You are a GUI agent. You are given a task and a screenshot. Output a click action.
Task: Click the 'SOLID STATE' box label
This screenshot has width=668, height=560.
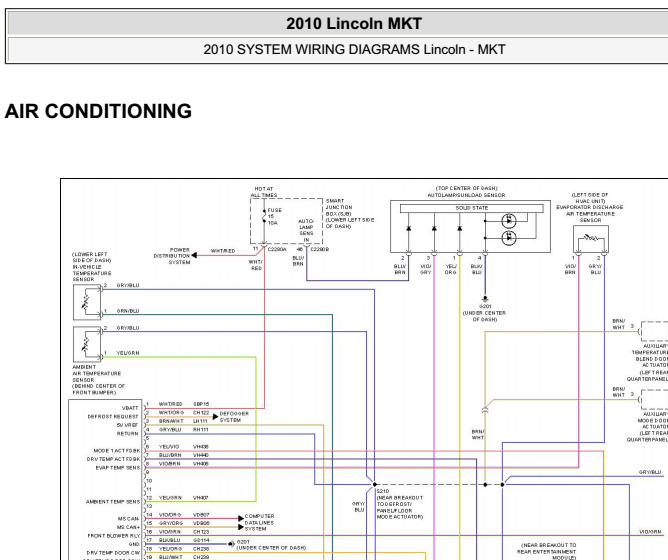tap(472, 208)
